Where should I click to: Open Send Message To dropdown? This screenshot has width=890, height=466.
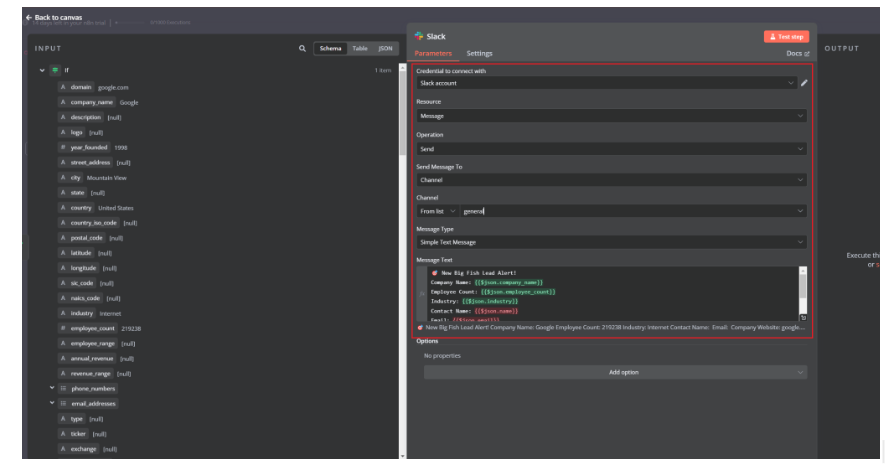pos(611,180)
